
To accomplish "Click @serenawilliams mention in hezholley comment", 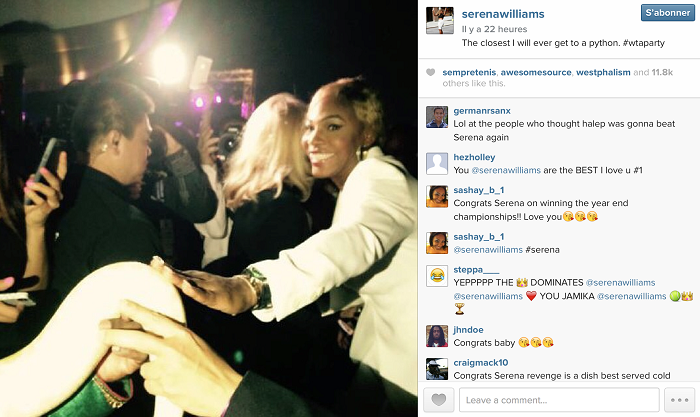I will click(x=506, y=170).
